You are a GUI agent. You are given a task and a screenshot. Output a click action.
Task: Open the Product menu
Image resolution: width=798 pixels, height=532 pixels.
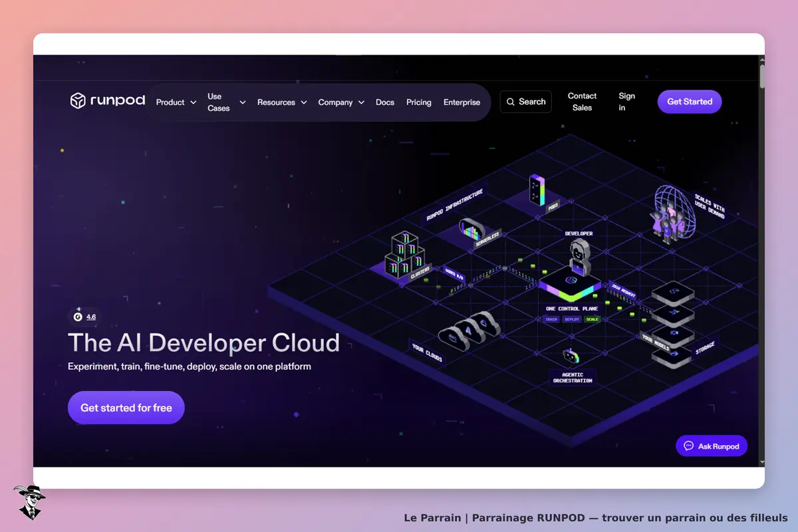(170, 102)
